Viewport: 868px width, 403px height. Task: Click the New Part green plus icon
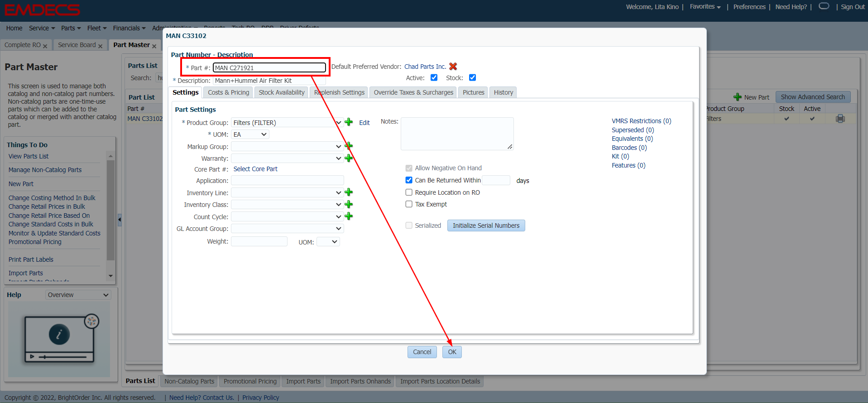coord(738,97)
